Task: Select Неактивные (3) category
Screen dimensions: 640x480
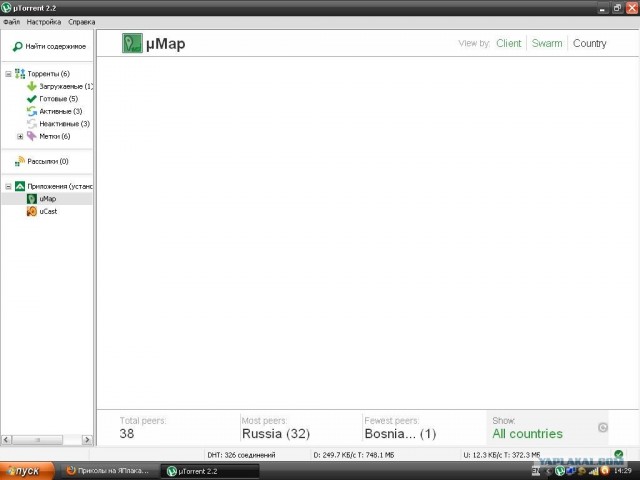Action: 64,124
